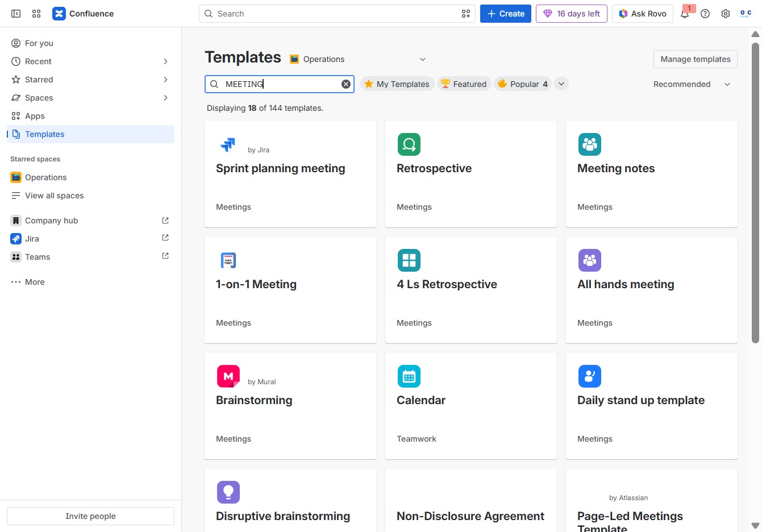Viewport: 762px width, 532px height.
Task: Select the Retrospective template title
Action: 434,168
